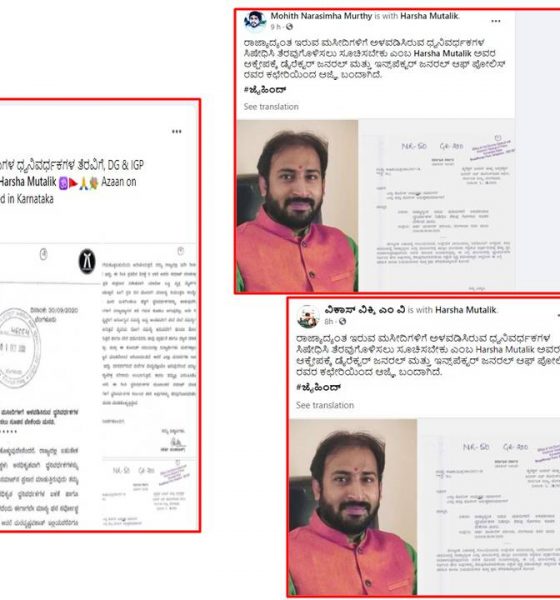560x600 pixels.
Task: Open the three-dots menu on Mohith Narasimha Murthy's post
Action: pyautogui.click(x=495, y=21)
